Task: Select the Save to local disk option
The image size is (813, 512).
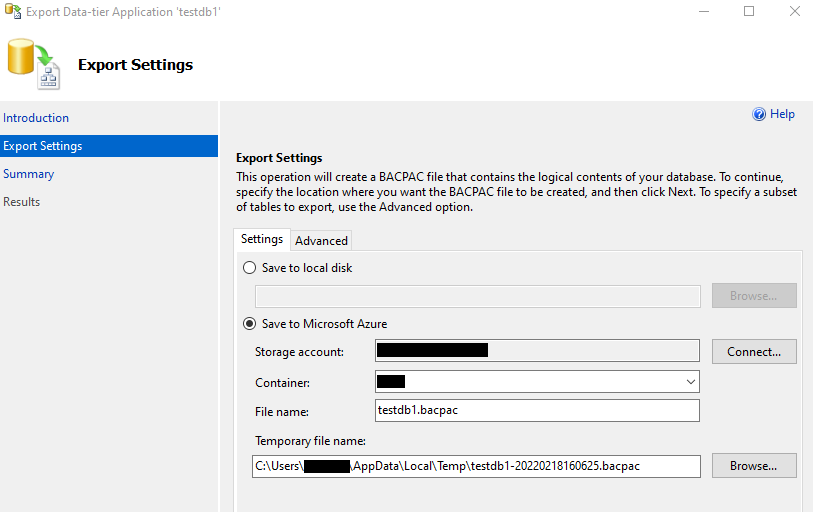Action: (x=249, y=268)
